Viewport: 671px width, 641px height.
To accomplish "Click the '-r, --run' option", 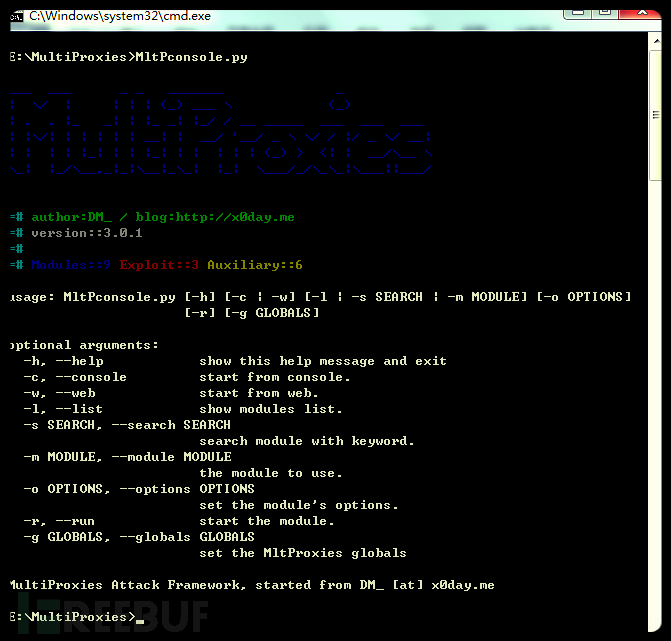I will click(59, 521).
